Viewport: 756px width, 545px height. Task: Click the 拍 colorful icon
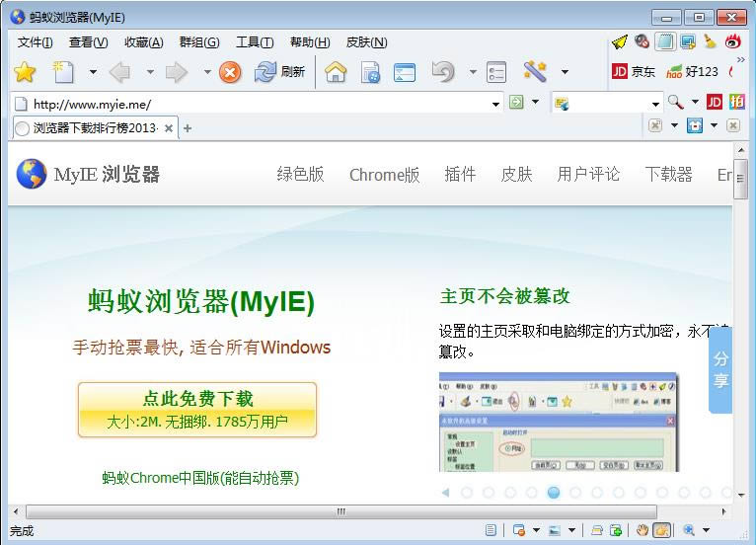pos(737,102)
